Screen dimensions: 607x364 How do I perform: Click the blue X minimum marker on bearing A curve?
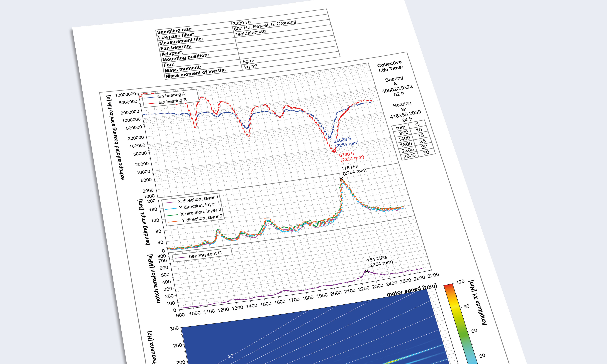click(x=330, y=137)
